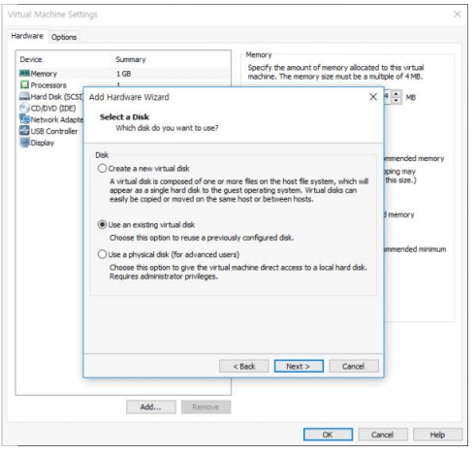
Task: Click the Select a Disk heading
Action: 124,117
